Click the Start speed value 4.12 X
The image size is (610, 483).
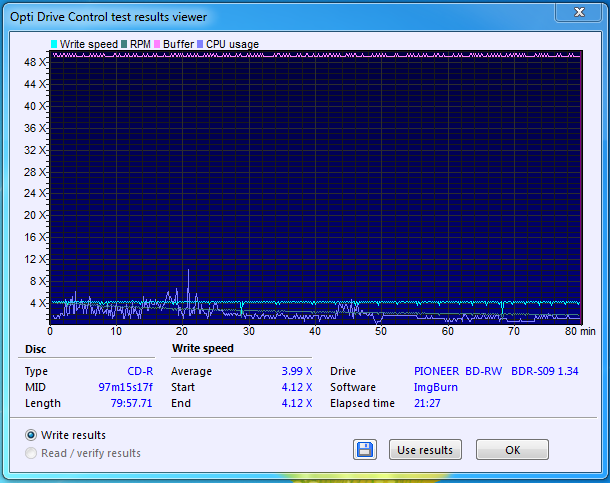tap(297, 387)
